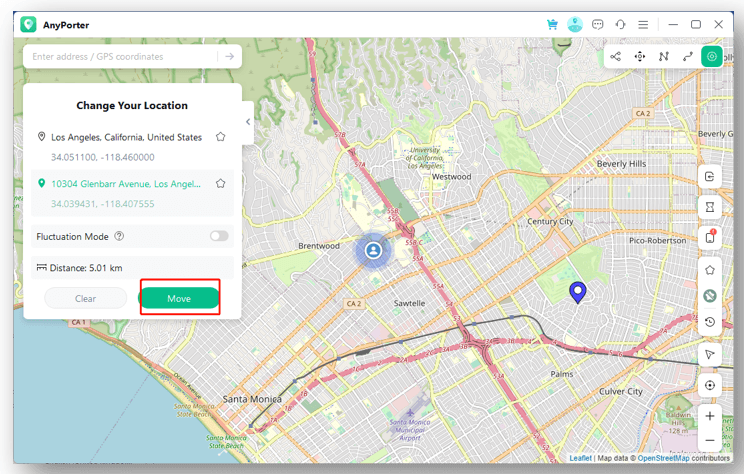
Task: Recenter map with the locate icon
Action: [x=710, y=385]
